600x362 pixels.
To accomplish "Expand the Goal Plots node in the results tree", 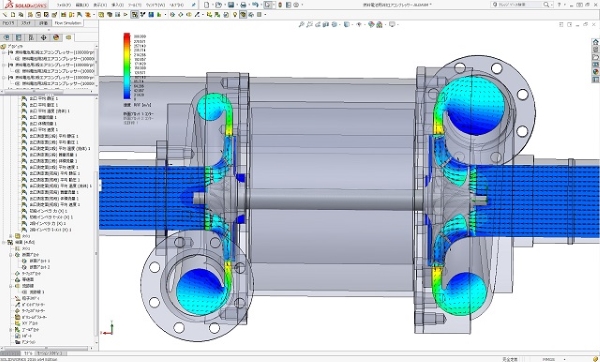I will tap(11, 329).
